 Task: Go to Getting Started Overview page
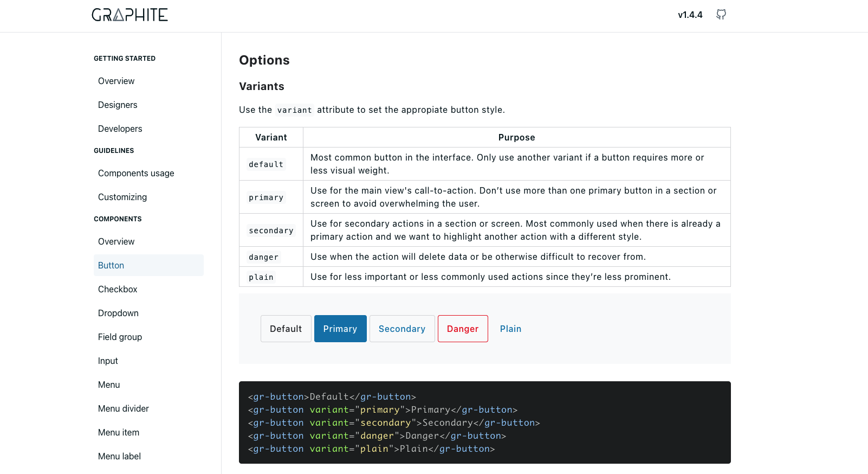coord(148,81)
